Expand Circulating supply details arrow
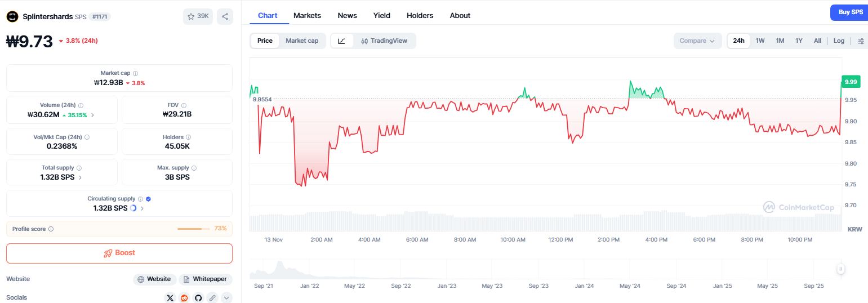Screen dimensions: 868x303 (x=142, y=208)
